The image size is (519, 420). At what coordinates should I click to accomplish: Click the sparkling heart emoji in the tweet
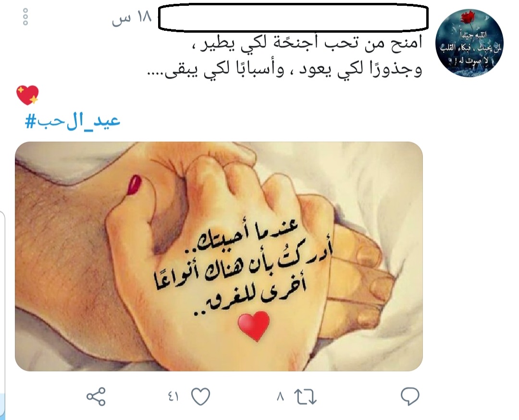pyautogui.click(x=27, y=95)
